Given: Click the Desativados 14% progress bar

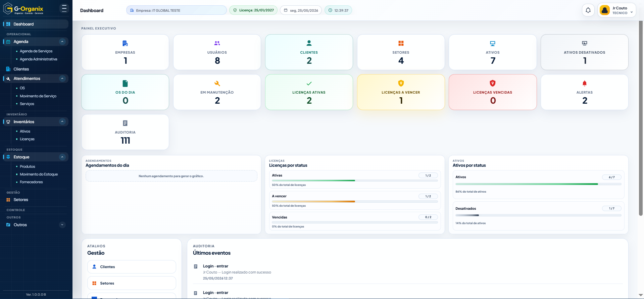Looking at the screenshot, I should (x=538, y=215).
